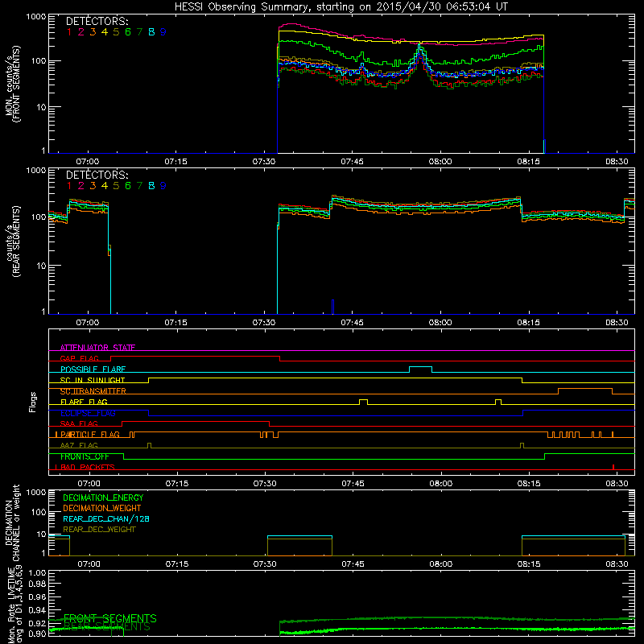Select yellow detector 4 in rear segments legend

tap(105, 186)
